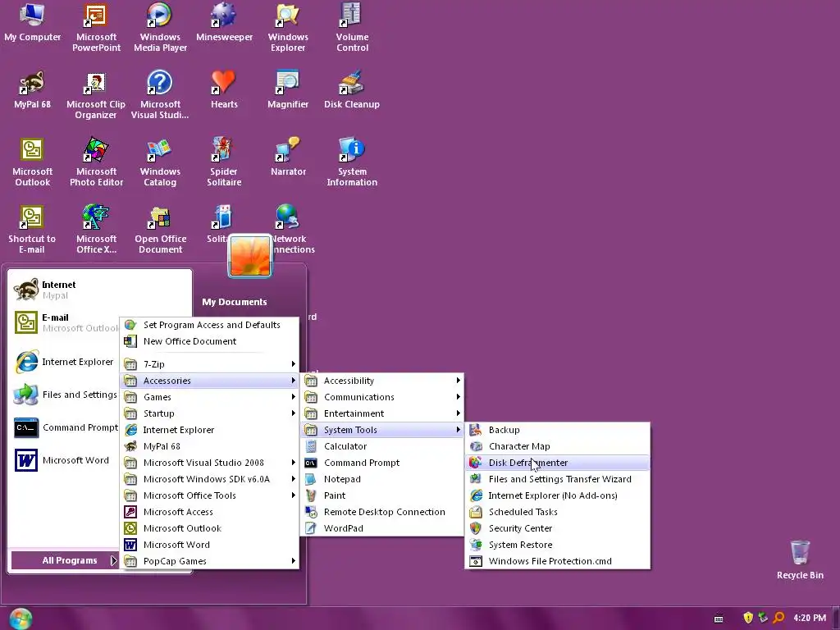Viewport: 840px width, 630px height.
Task: Open My Computer desktop icon
Action: pos(32,22)
